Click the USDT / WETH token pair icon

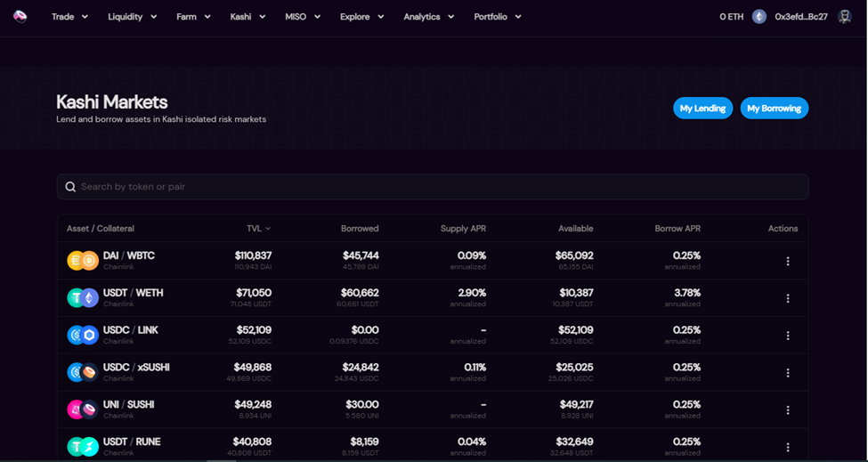[x=83, y=297]
